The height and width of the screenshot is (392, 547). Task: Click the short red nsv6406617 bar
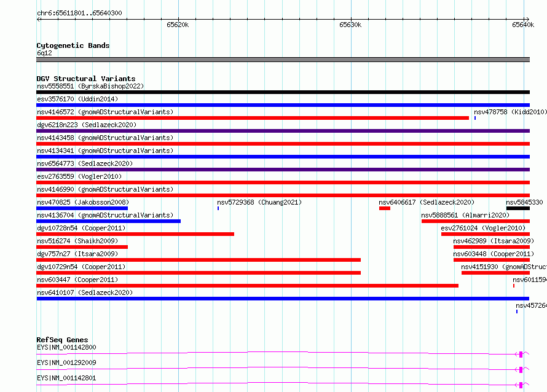(385, 208)
